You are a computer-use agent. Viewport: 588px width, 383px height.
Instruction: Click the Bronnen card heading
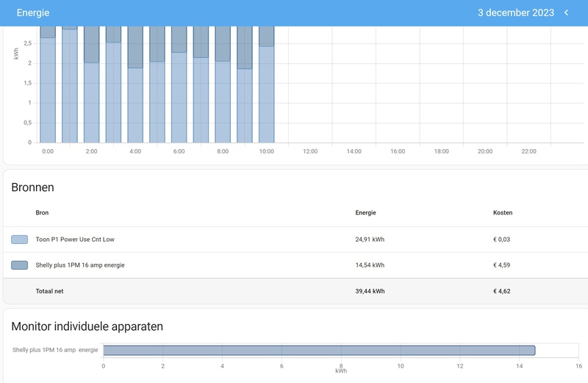[x=32, y=187]
